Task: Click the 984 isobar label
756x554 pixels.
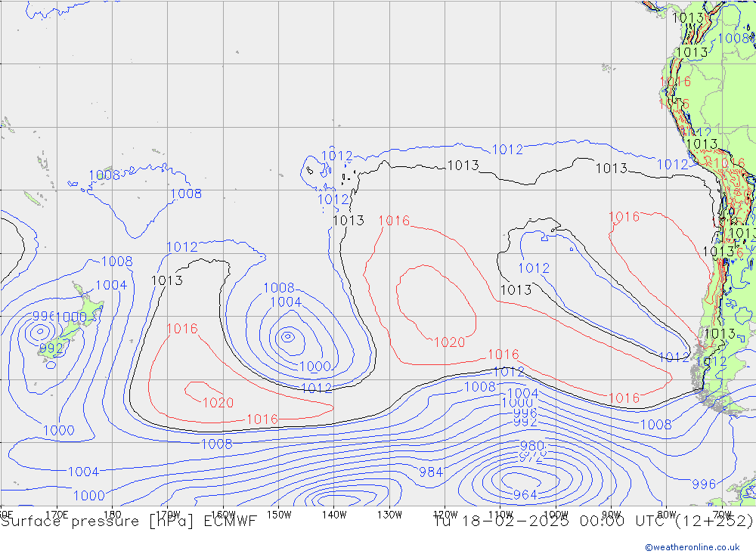Action: coord(431,472)
